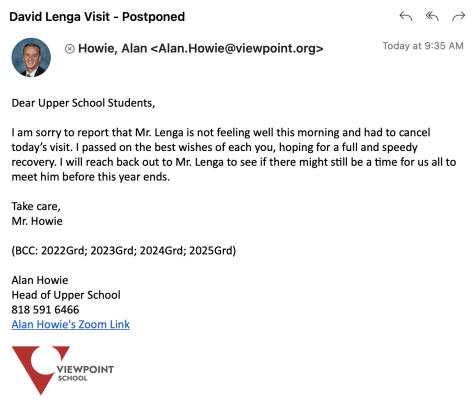Click the VIEWPOINT SCHOOL logo text
Screen dimensions: 475x412
[x=85, y=373]
